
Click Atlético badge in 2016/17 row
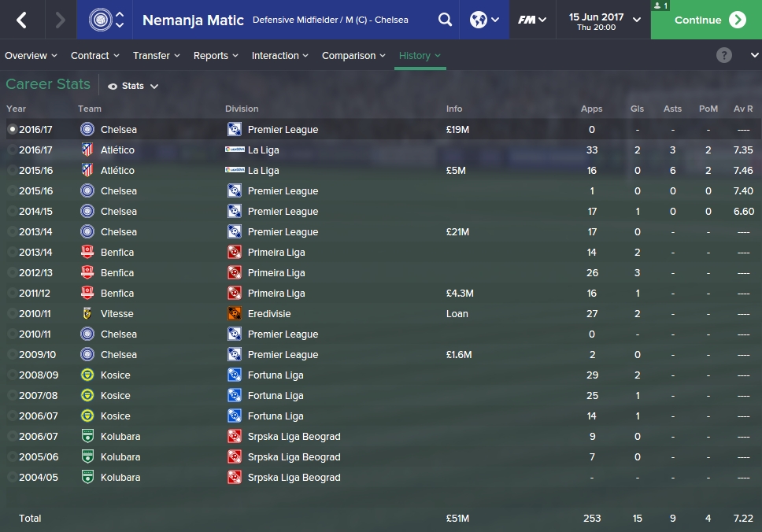(87, 150)
